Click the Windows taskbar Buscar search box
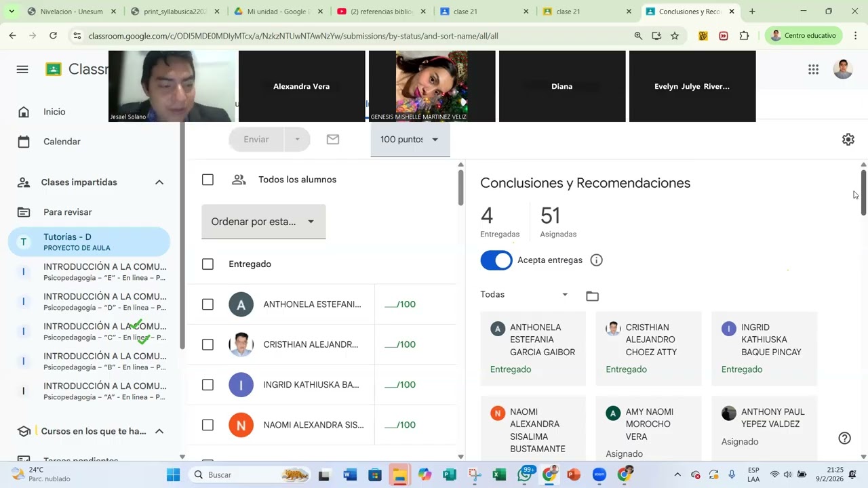This screenshot has height=488, width=868. tap(250, 474)
